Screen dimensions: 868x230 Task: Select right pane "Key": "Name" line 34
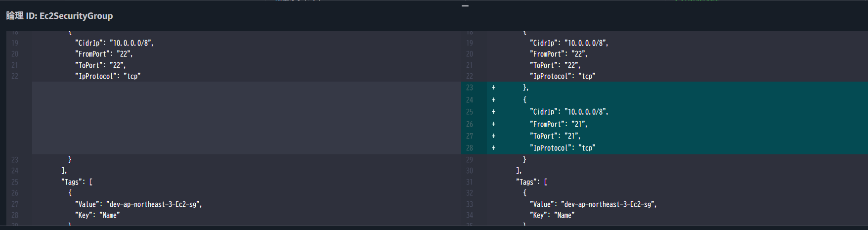pos(552,215)
